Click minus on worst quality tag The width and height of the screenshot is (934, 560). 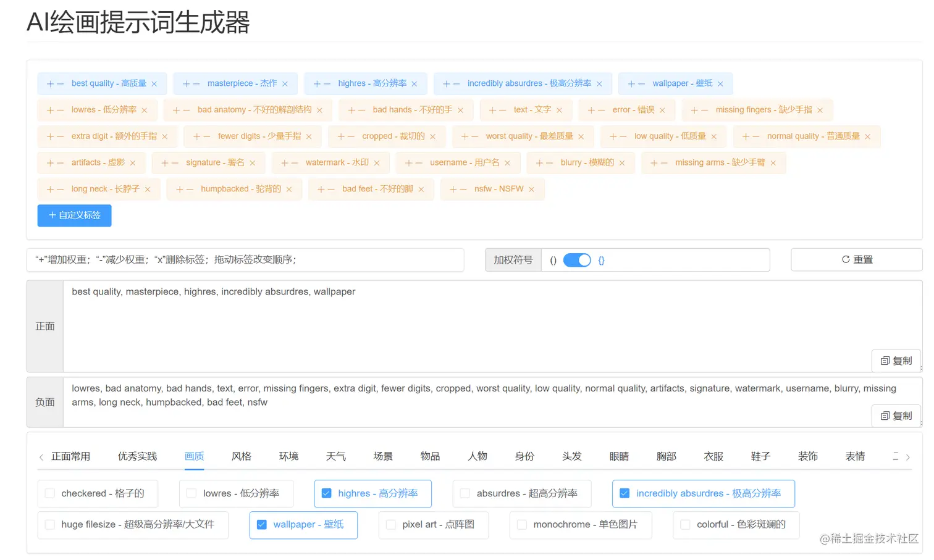pos(474,137)
